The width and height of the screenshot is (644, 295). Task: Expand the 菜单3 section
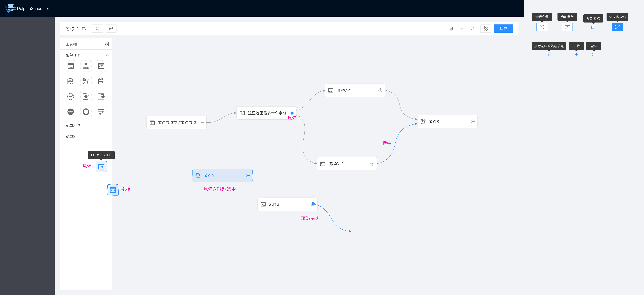(x=108, y=136)
